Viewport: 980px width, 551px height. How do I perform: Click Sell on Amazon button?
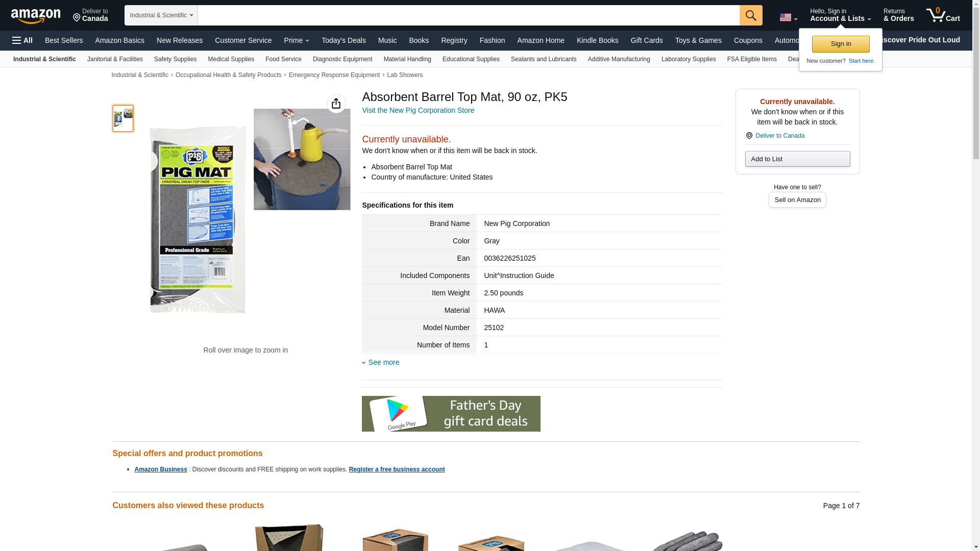(797, 200)
